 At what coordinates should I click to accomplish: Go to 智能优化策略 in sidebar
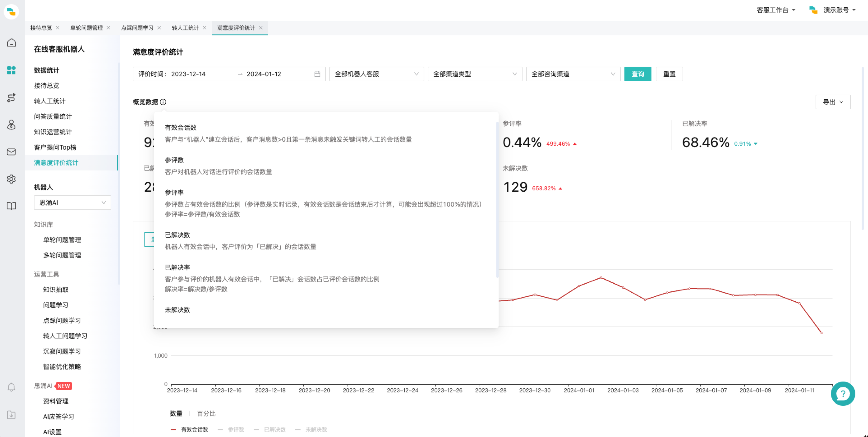point(62,367)
